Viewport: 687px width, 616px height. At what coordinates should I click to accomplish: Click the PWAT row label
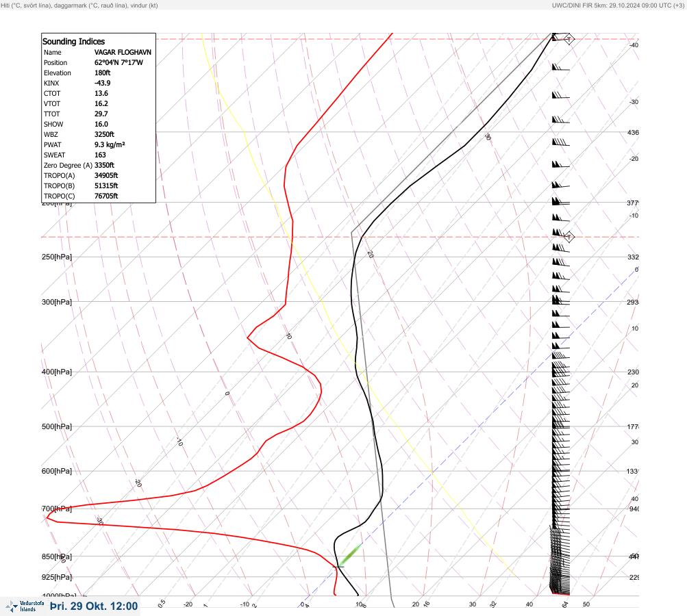pos(53,145)
